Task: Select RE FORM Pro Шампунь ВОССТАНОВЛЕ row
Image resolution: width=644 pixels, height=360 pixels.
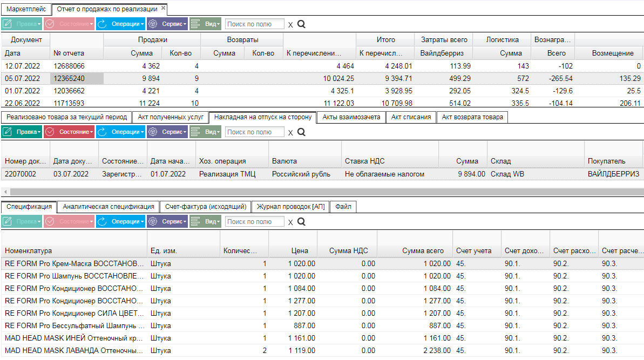Action: coord(322,276)
